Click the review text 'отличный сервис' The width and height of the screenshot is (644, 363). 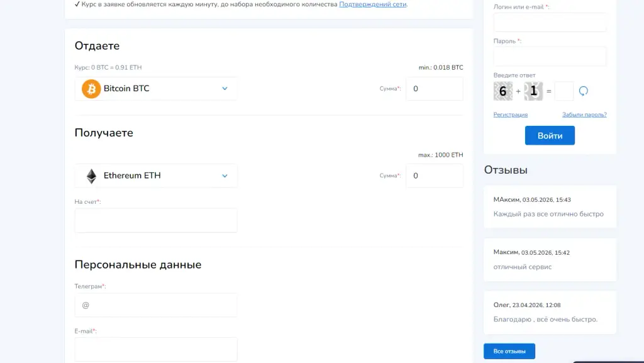point(523,267)
